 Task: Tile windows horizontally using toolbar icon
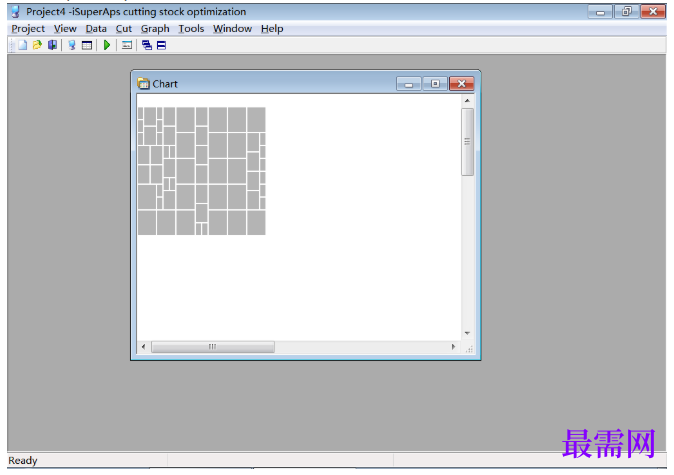[x=161, y=45]
